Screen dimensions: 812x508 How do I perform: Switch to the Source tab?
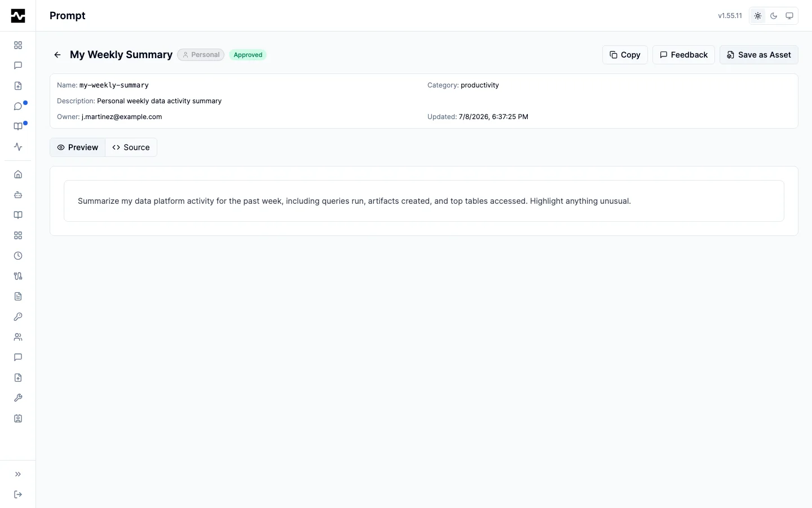click(x=131, y=147)
